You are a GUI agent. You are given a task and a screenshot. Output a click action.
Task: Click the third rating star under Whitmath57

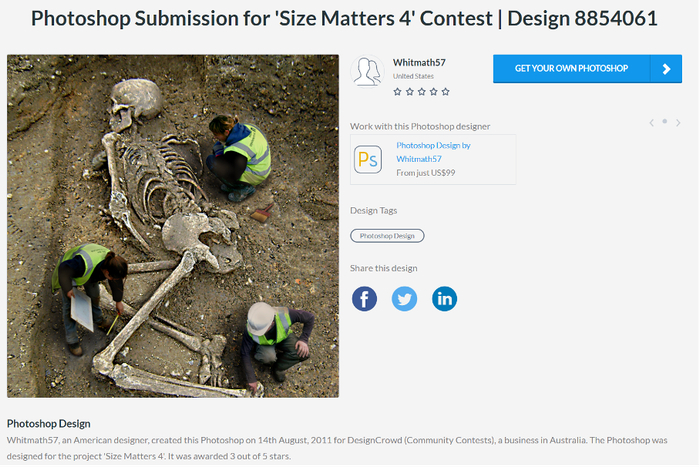(x=421, y=91)
